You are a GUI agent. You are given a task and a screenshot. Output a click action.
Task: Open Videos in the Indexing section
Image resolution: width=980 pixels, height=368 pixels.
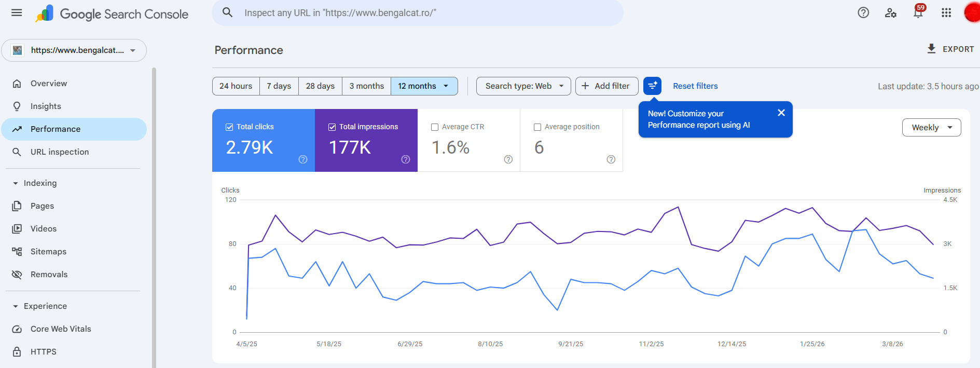click(x=74, y=229)
